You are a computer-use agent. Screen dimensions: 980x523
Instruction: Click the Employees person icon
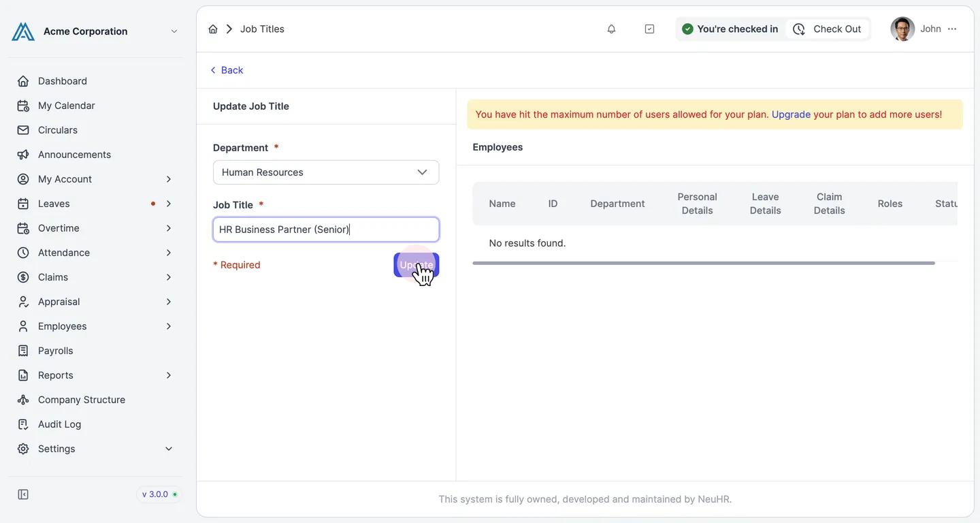click(23, 326)
